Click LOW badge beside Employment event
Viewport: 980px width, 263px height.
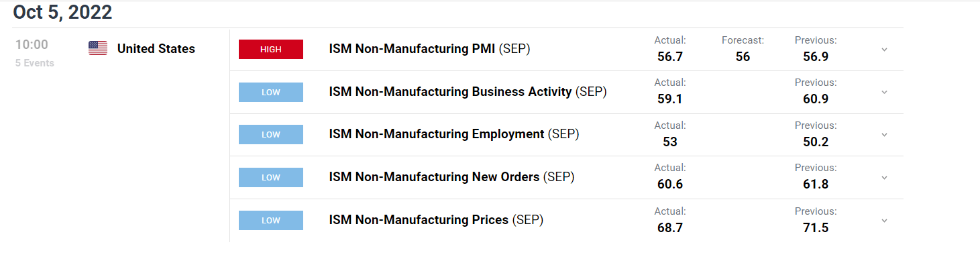(x=271, y=135)
